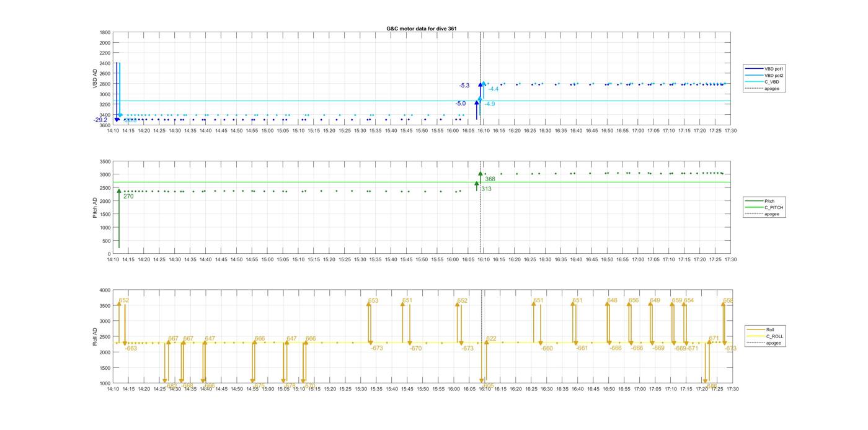Screen dimensions: 868x430
Task: Click the 'Pitch AD' y-axis label
Action: [96, 208]
